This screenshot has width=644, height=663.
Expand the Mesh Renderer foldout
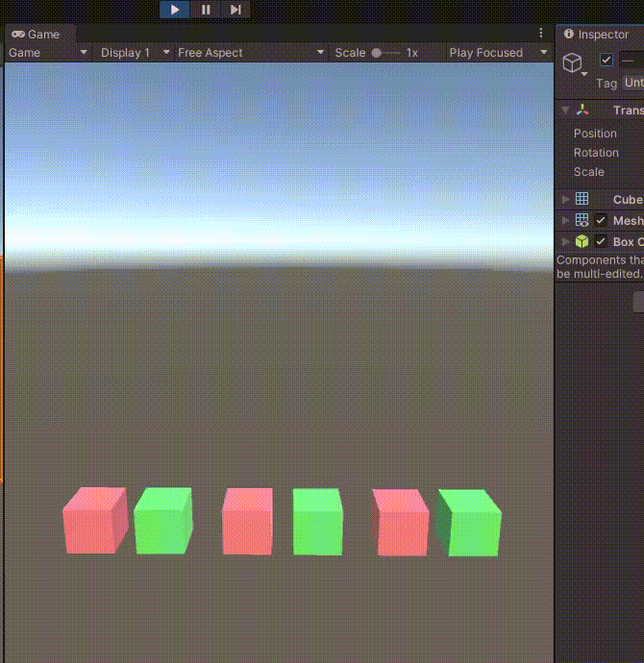565,220
